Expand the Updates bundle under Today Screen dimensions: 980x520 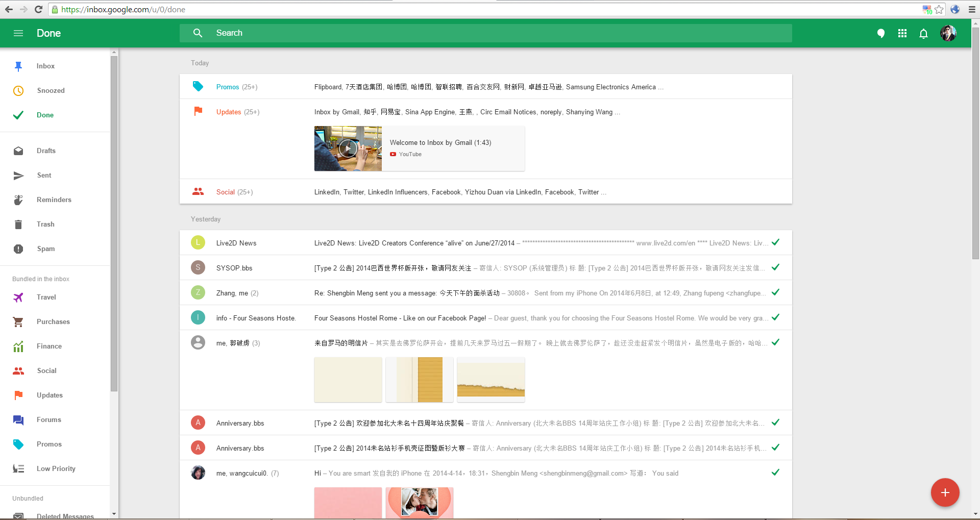[x=486, y=139]
